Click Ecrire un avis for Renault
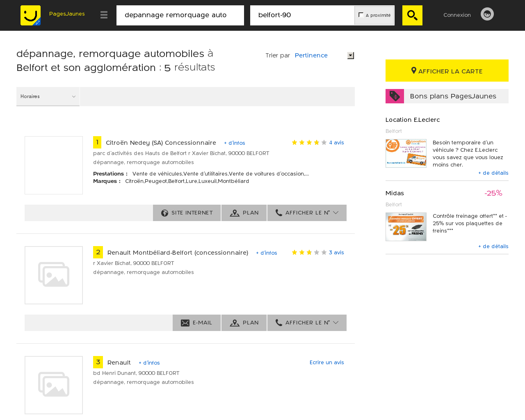This screenshot has width=525, height=420. point(327,363)
